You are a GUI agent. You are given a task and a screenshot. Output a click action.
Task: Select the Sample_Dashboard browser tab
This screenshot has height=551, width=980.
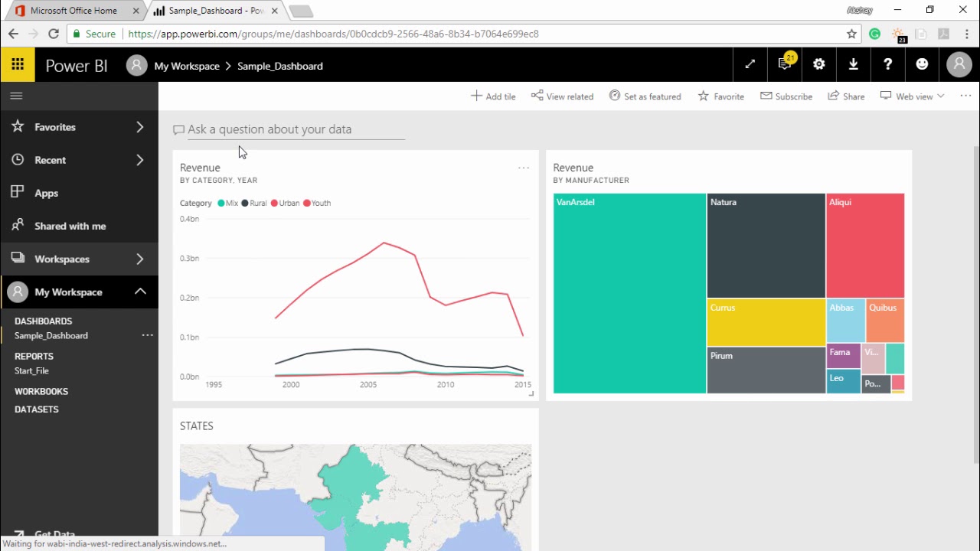click(216, 11)
